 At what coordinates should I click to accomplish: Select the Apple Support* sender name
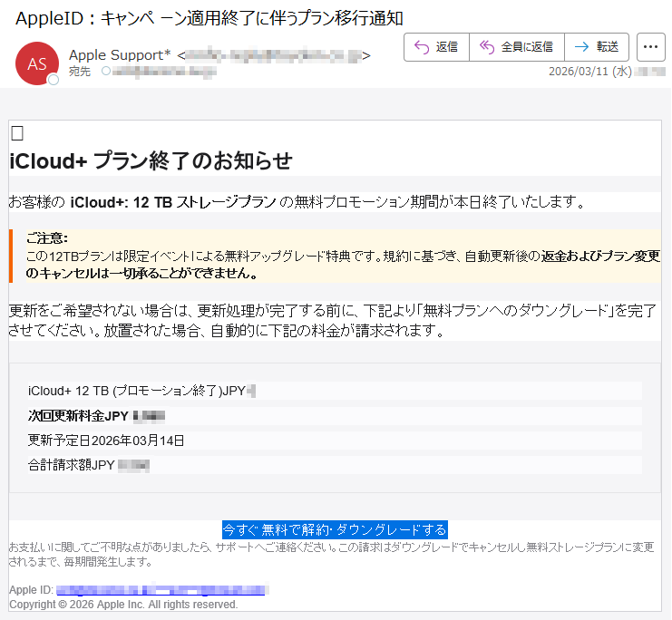tap(120, 55)
